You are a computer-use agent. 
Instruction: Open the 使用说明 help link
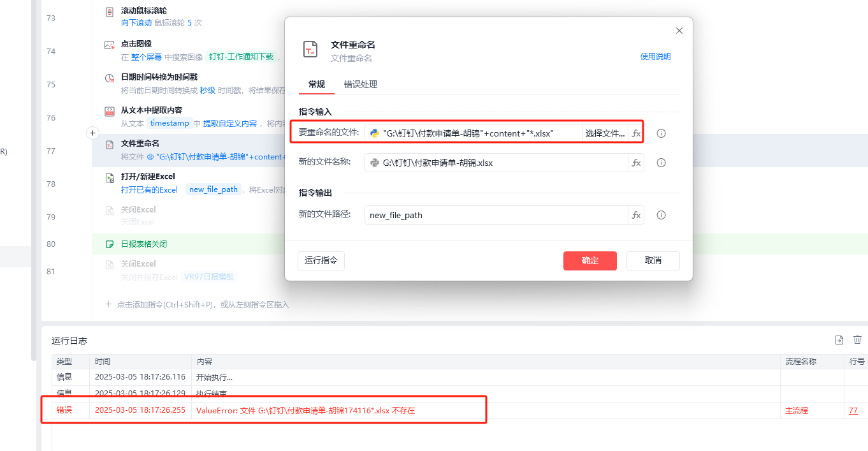click(656, 57)
